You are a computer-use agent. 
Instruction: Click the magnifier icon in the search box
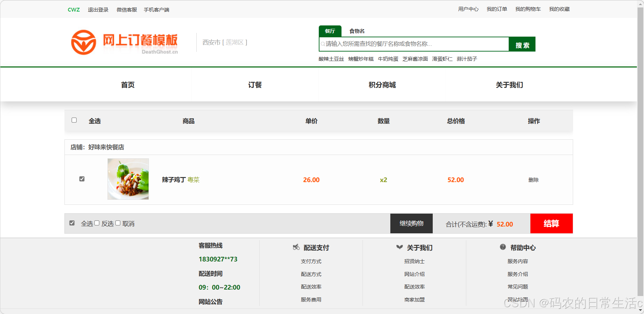click(x=323, y=44)
